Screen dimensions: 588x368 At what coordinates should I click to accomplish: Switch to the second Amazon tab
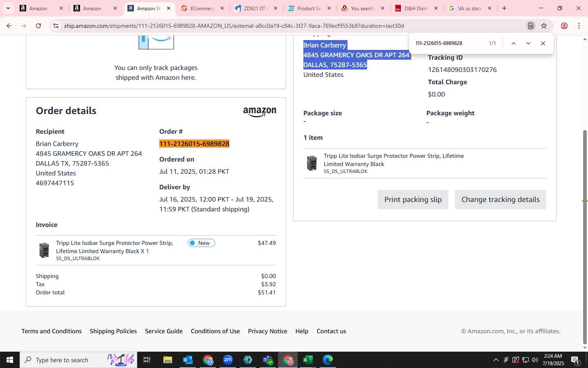click(x=95, y=8)
